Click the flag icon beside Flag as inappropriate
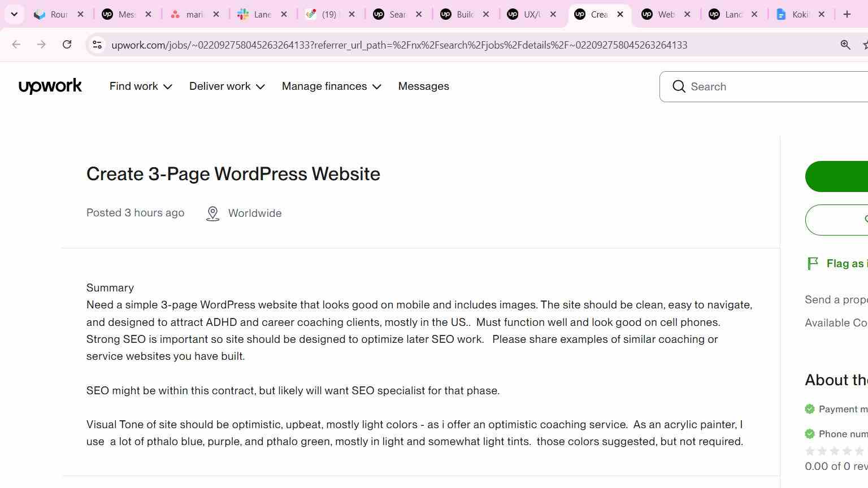 click(813, 263)
